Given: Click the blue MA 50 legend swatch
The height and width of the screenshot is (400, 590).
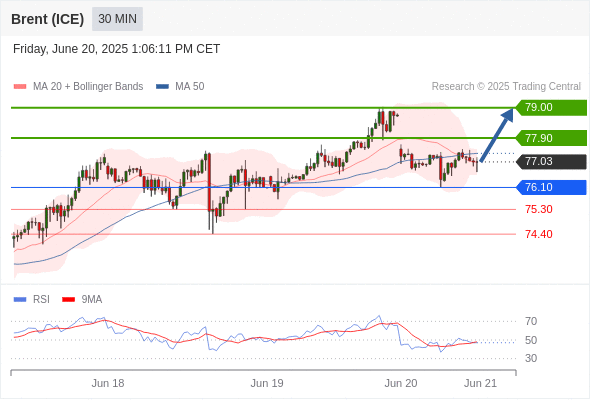Looking at the screenshot, I should pyautogui.click(x=162, y=87).
